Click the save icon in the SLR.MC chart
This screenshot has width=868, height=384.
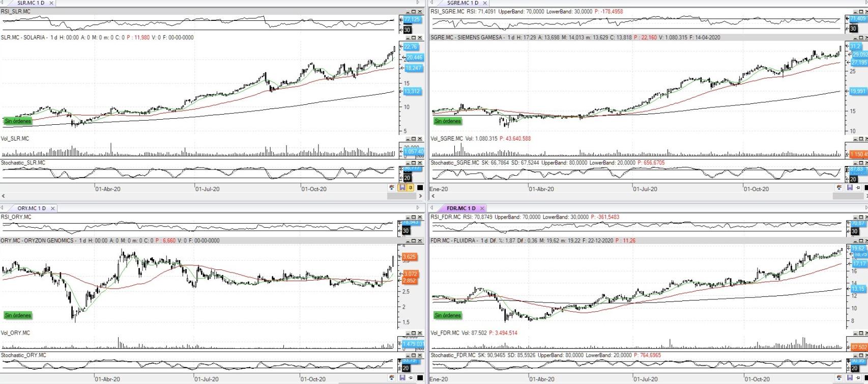coord(402,188)
